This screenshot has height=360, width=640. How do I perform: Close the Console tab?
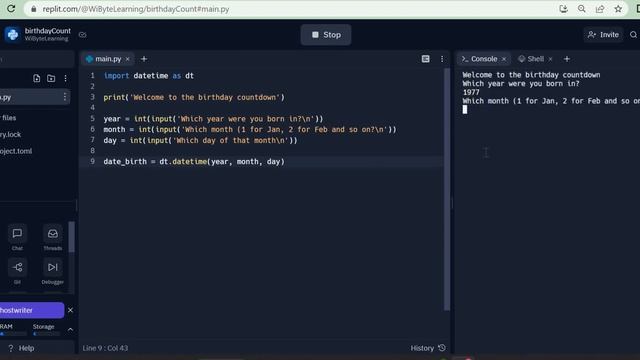point(504,59)
